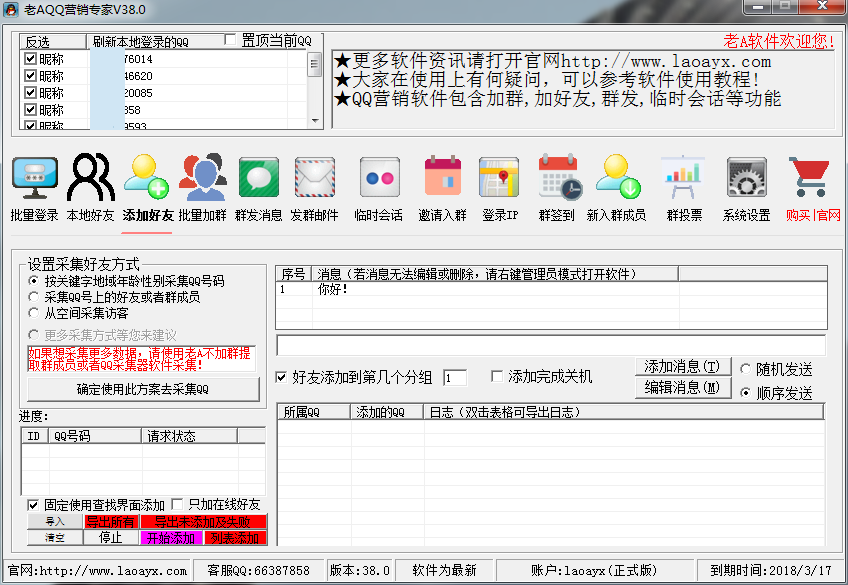Click the account list scrollbar down arrow
The width and height of the screenshot is (848, 585).
(x=315, y=121)
